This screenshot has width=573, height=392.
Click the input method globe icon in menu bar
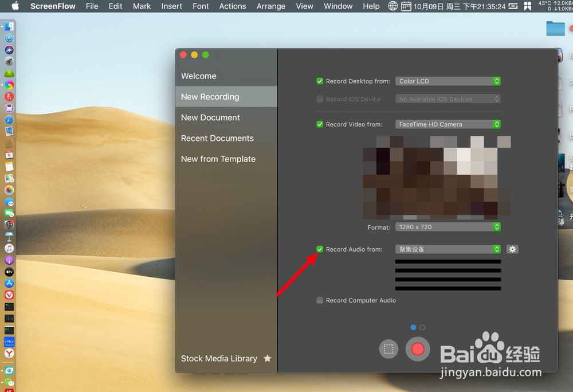(x=393, y=6)
